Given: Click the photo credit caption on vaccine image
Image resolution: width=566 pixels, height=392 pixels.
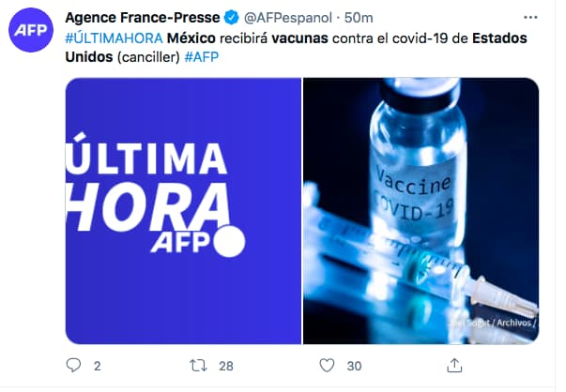Looking at the screenshot, I should click(x=500, y=324).
